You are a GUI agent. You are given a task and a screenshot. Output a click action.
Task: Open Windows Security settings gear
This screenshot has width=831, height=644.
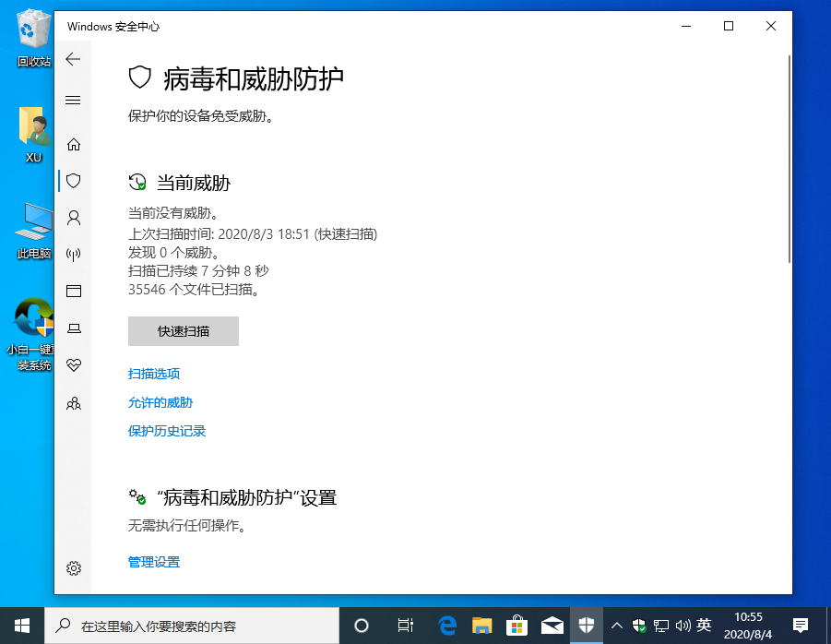(x=73, y=569)
